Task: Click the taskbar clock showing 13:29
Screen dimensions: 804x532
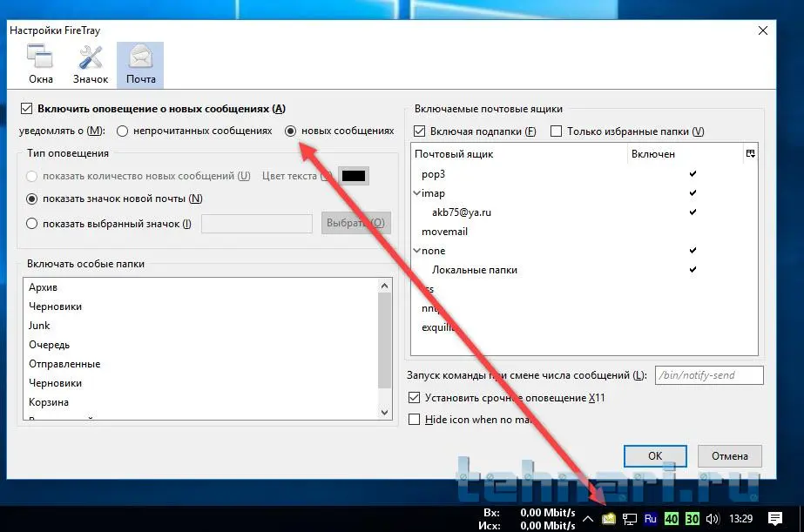Action: point(741,519)
